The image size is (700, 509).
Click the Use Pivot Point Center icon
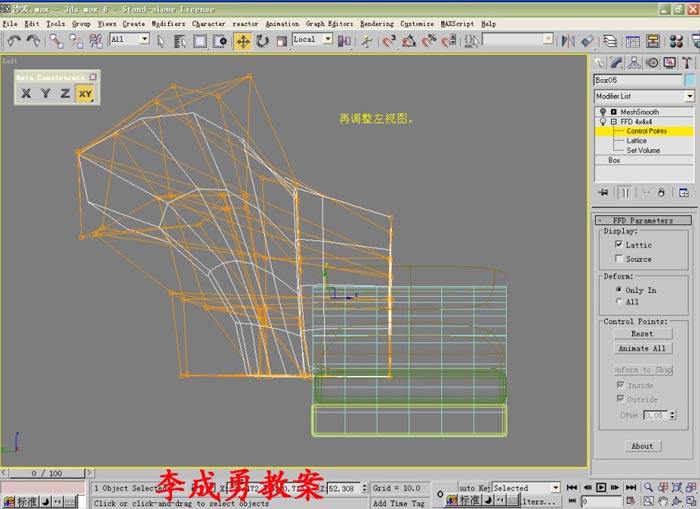pyautogui.click(x=344, y=42)
